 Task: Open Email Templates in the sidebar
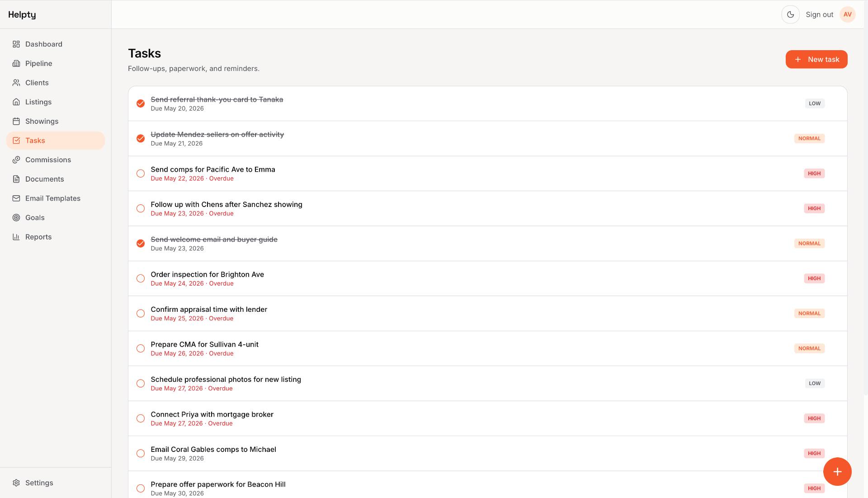pyautogui.click(x=56, y=198)
